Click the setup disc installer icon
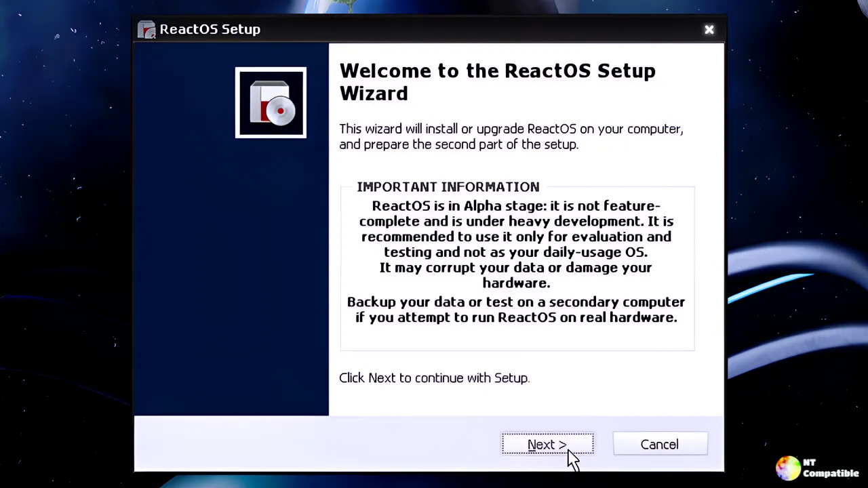 tap(271, 102)
